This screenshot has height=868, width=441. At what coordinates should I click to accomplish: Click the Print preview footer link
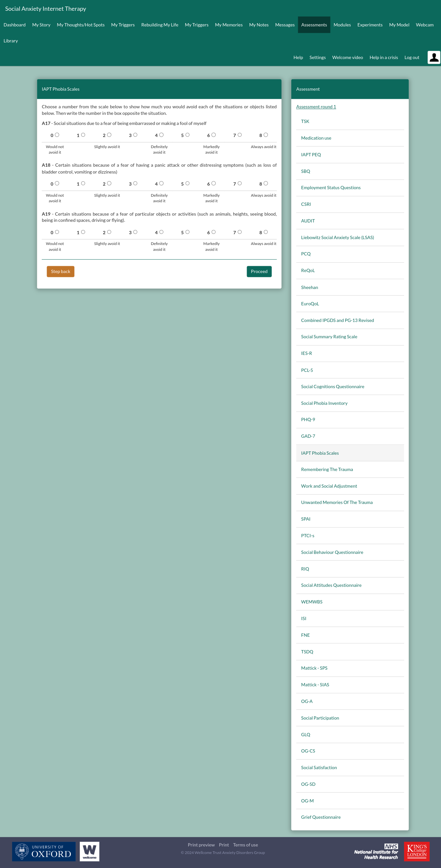coord(201,845)
